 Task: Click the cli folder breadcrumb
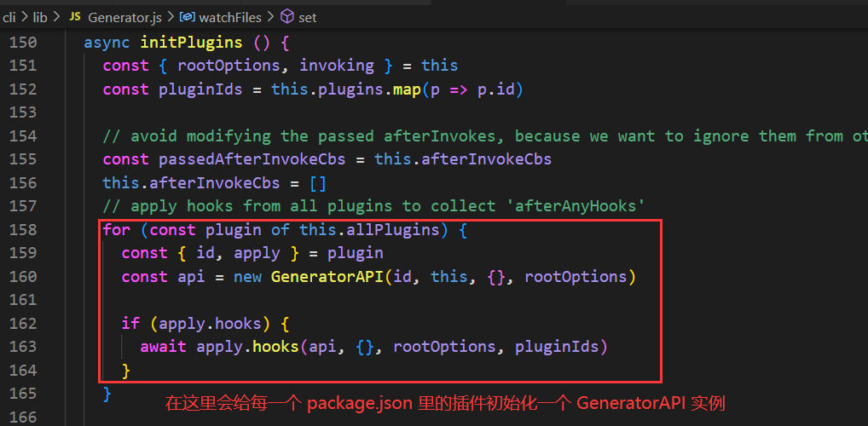9,18
